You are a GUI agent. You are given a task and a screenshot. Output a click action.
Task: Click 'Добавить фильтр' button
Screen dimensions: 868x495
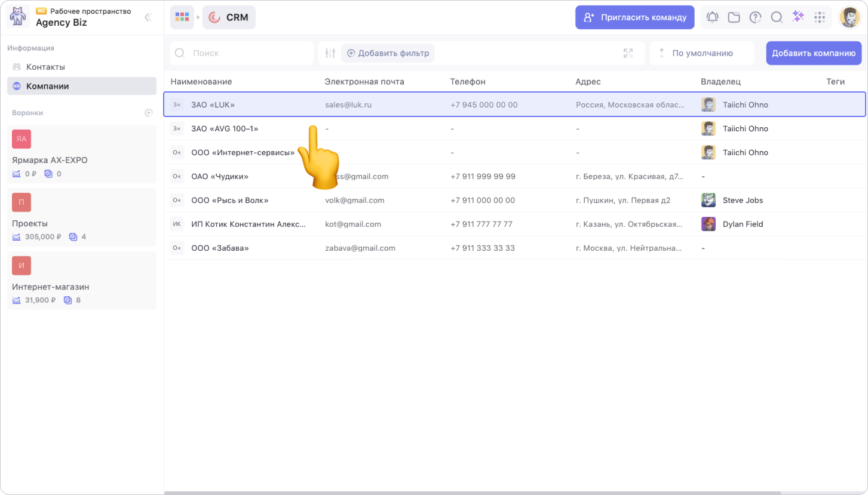pyautogui.click(x=388, y=53)
